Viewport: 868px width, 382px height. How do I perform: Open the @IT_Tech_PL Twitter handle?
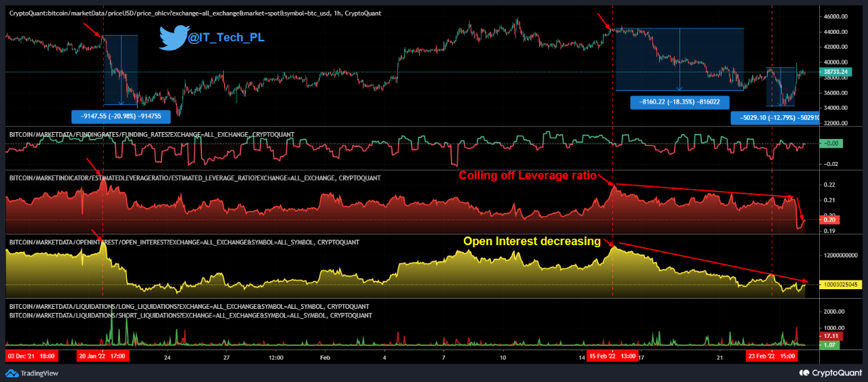[x=226, y=38]
